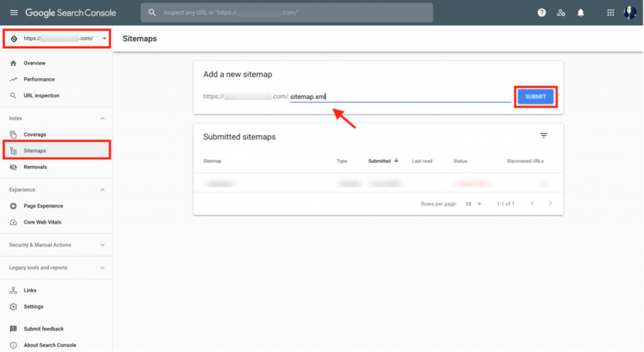
Task: Click the Performance trend icon
Action: [x=14, y=79]
